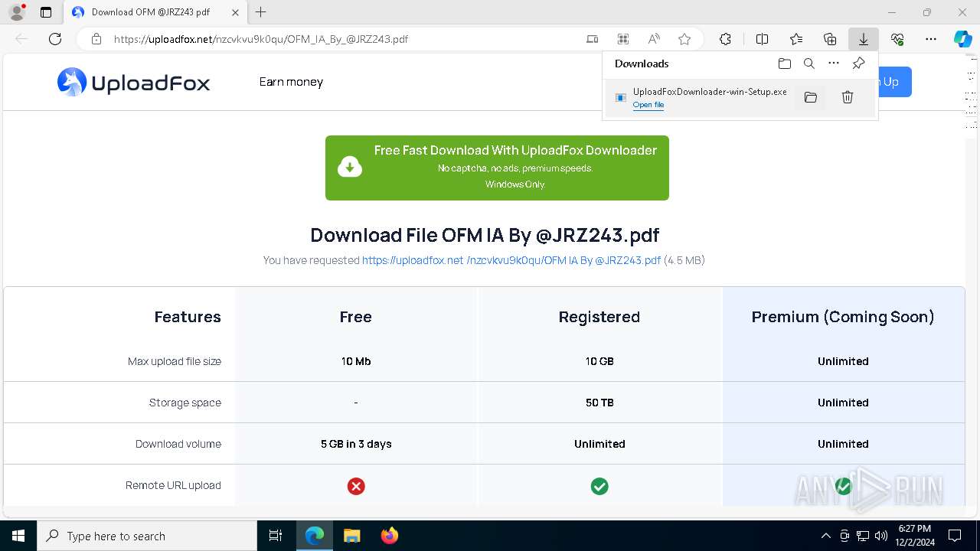Open the Copilot sidebar icon
Screen dimensions: 980x551
coord(962,39)
